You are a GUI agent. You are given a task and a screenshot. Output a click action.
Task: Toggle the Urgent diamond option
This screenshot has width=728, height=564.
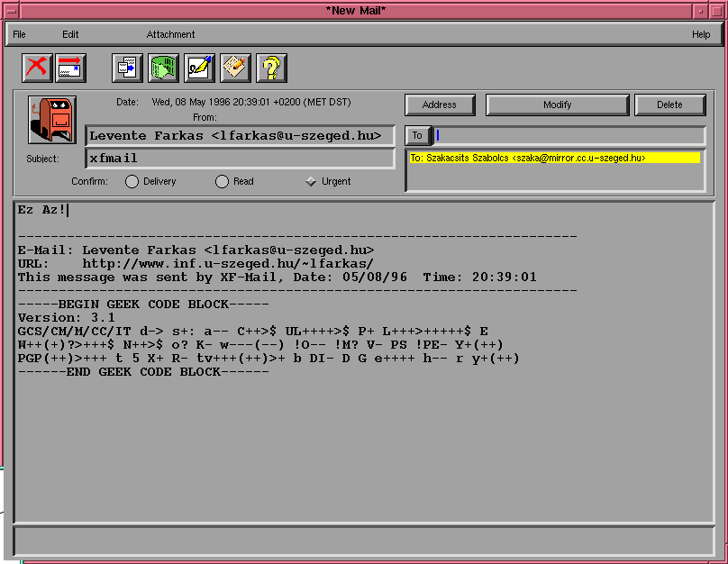[311, 181]
